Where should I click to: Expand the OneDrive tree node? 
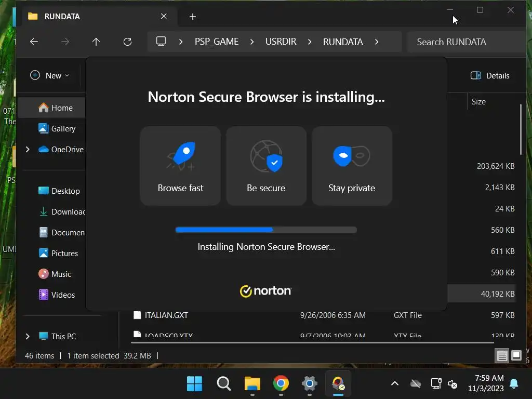(x=28, y=149)
